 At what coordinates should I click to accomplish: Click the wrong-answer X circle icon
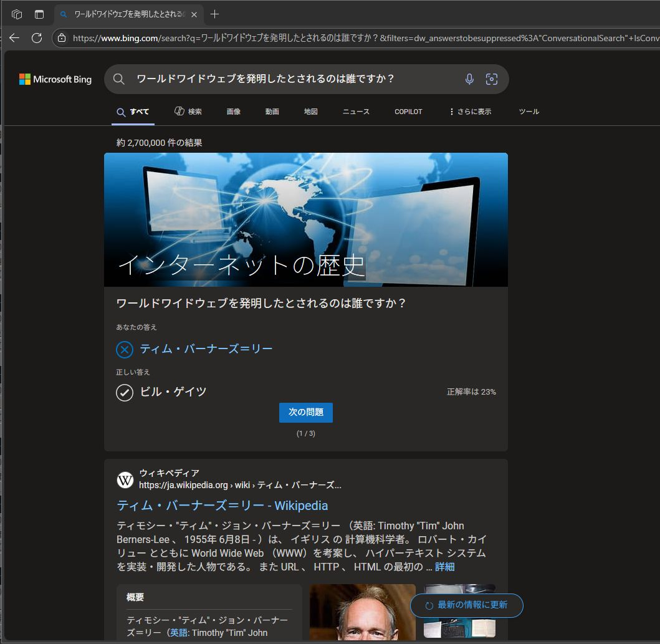tap(125, 349)
